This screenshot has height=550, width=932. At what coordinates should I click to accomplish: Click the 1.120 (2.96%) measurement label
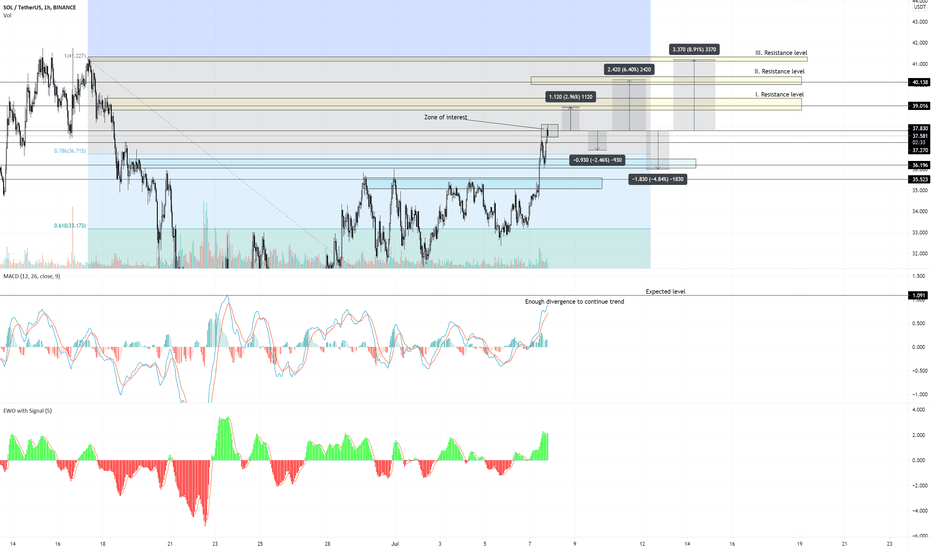click(571, 97)
